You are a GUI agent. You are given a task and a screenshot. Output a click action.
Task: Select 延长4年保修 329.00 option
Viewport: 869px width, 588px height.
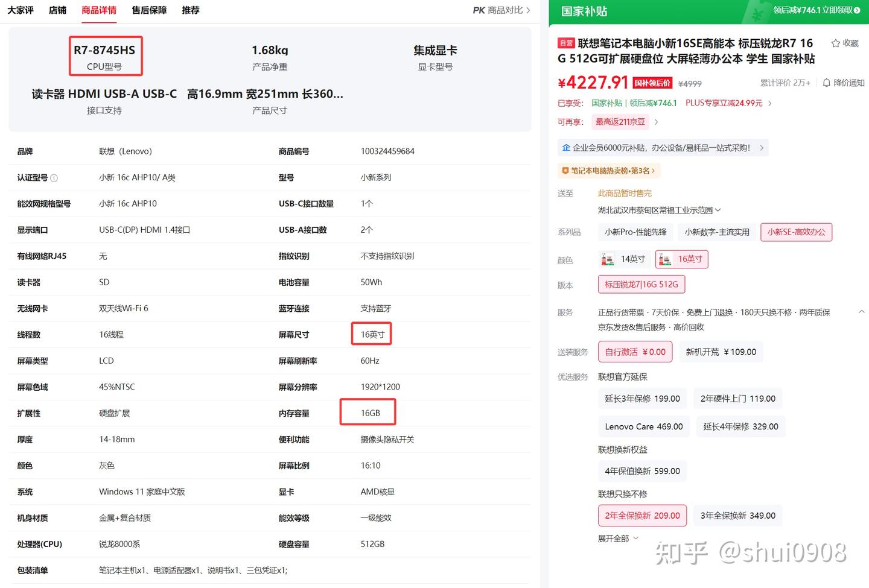tap(741, 426)
